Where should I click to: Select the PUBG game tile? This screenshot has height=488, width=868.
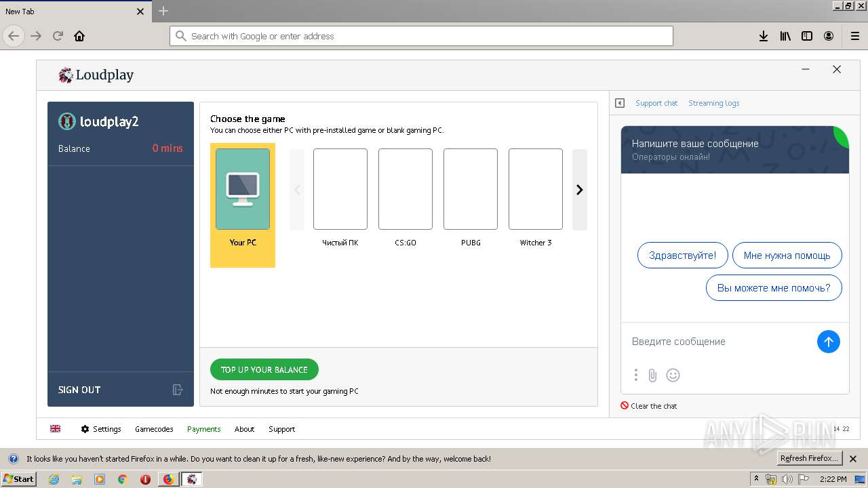(x=471, y=189)
